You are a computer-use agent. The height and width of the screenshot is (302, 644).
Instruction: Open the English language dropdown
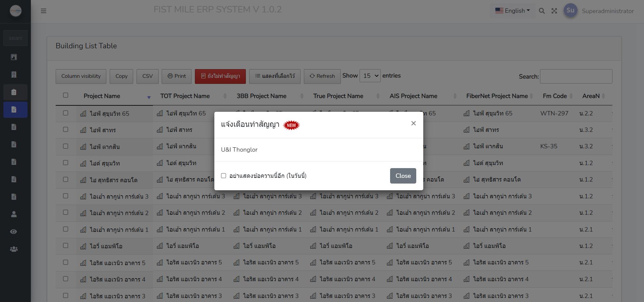[513, 10]
